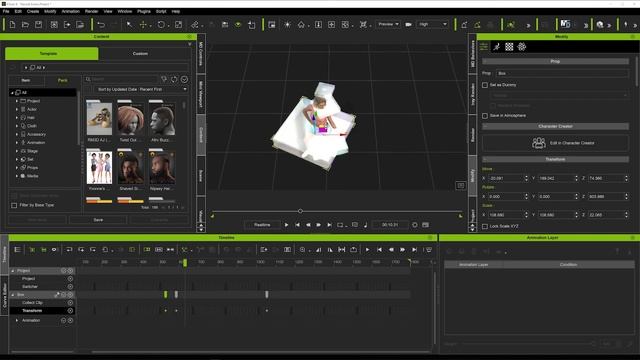The image size is (640, 360).
Task: Open the physics gear tab in Modify panel
Action: [522, 47]
